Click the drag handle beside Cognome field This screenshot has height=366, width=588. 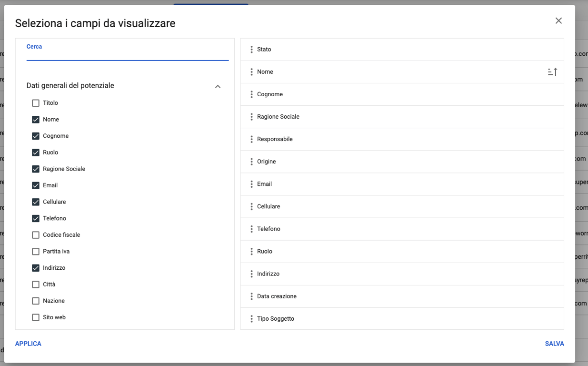(x=251, y=94)
